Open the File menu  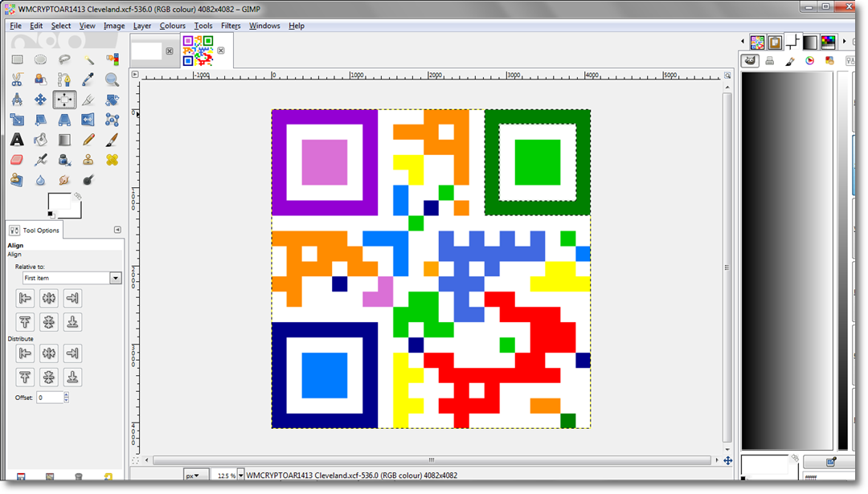point(15,26)
